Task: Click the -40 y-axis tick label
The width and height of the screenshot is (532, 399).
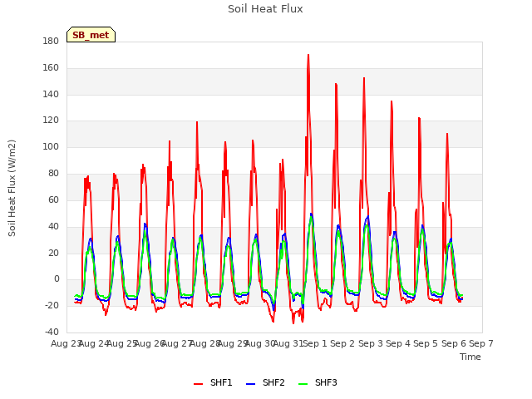Action: 52,332
